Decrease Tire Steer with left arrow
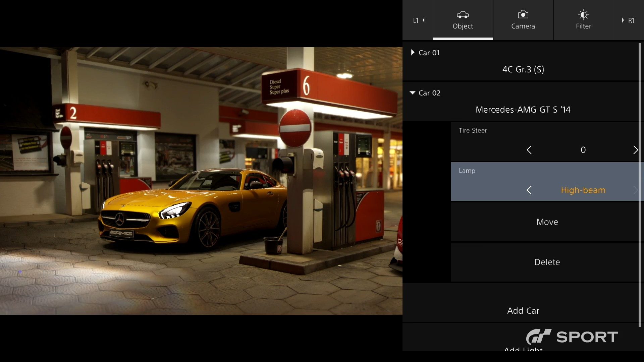Viewport: 644px width, 362px height. click(x=529, y=150)
